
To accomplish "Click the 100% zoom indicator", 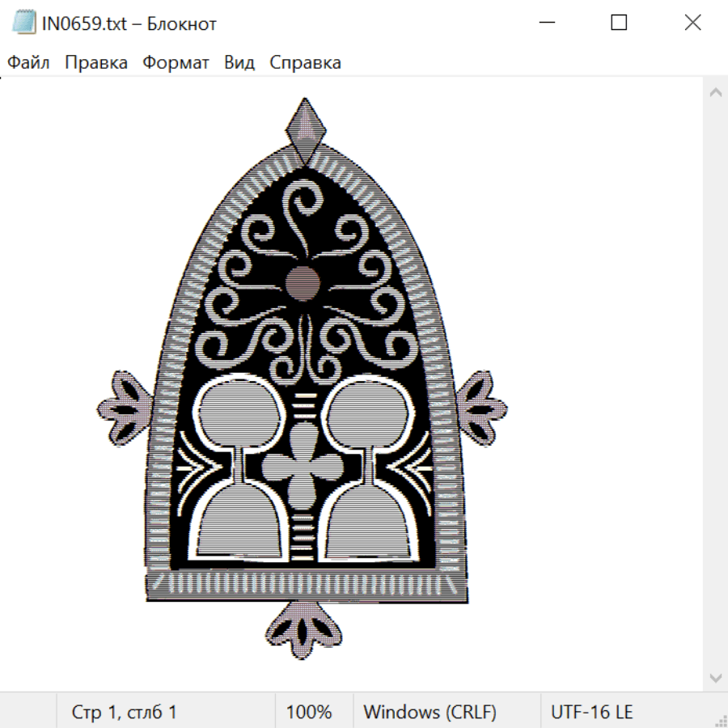I will tap(309, 712).
